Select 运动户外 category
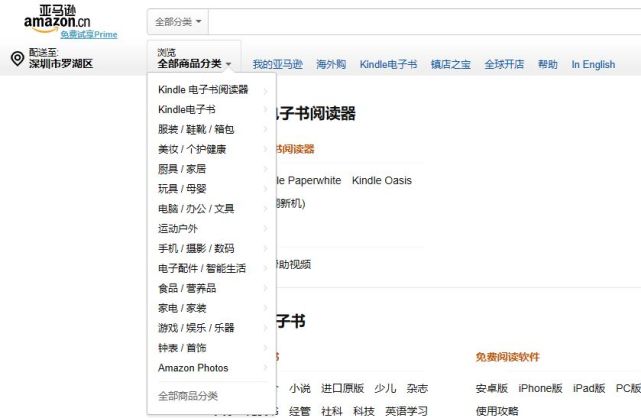This screenshot has width=641, height=418. point(178,228)
